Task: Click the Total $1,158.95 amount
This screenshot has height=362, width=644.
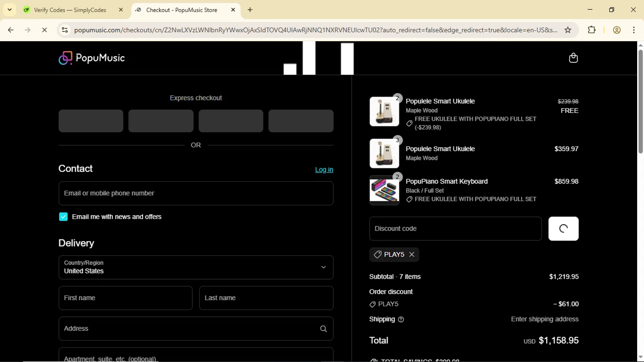Action: click(x=559, y=341)
